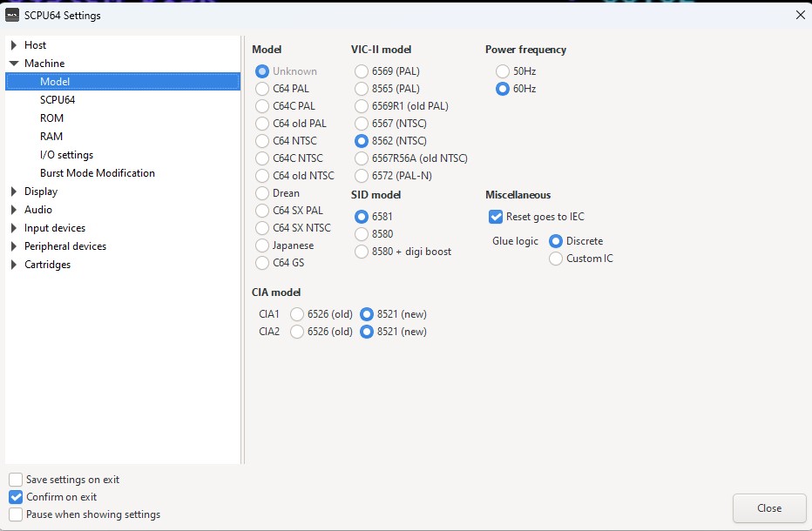This screenshot has width=812, height=531.
Task: Collapse the Machine settings category
Action: coord(13,64)
